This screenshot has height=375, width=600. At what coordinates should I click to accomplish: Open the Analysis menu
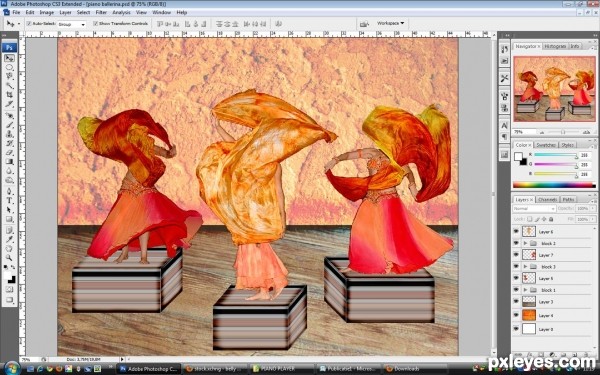[122, 12]
